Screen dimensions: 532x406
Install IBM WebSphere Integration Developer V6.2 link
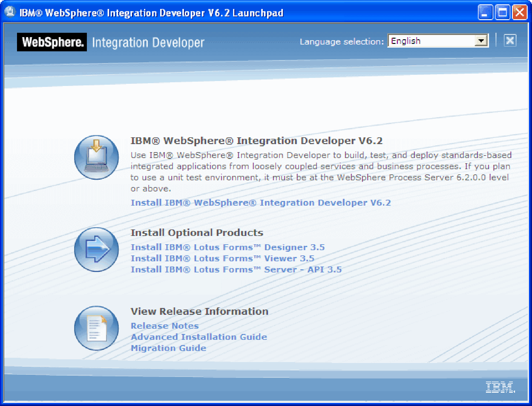pyautogui.click(x=261, y=203)
